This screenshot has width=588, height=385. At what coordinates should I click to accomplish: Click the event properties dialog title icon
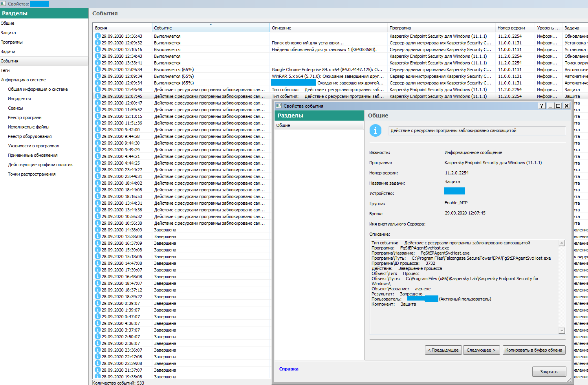(x=279, y=106)
